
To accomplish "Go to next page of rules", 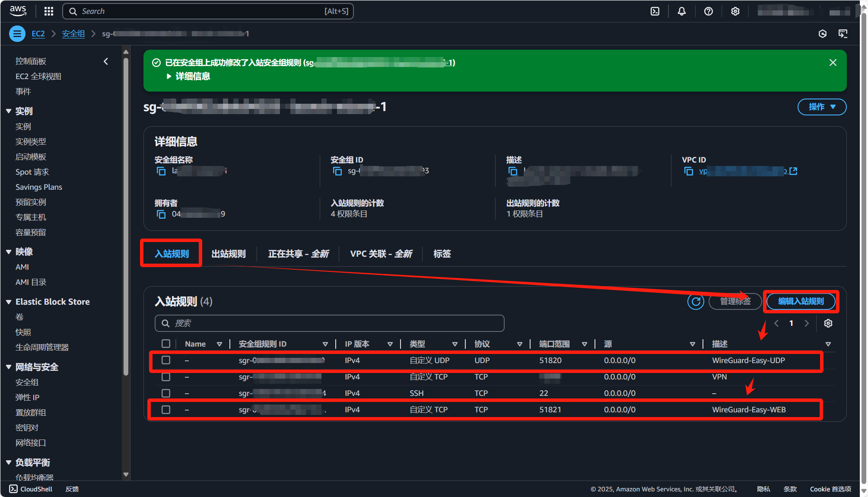I will pos(806,323).
